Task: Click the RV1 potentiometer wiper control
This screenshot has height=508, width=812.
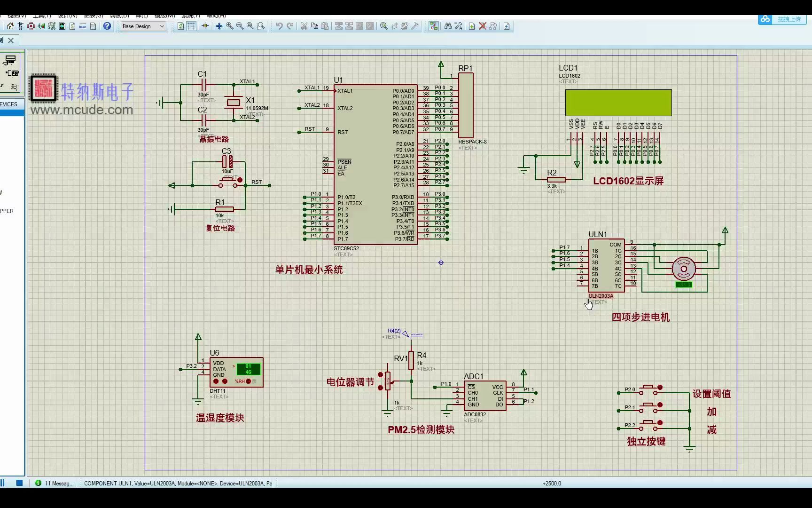Action: tap(393, 382)
